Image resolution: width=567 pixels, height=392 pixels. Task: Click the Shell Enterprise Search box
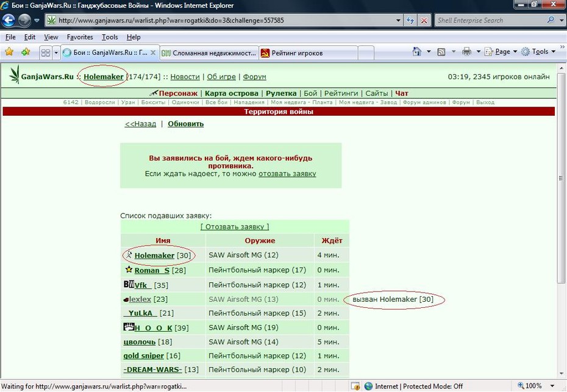pyautogui.click(x=490, y=21)
